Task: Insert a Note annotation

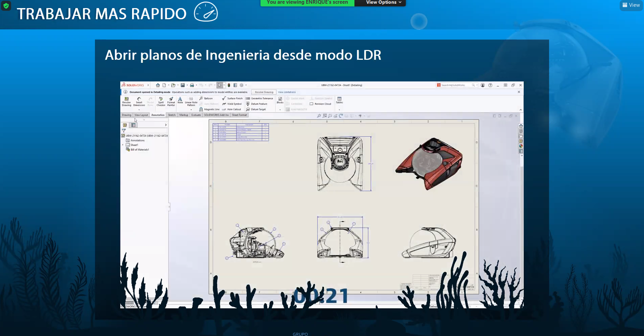Action: [180, 100]
